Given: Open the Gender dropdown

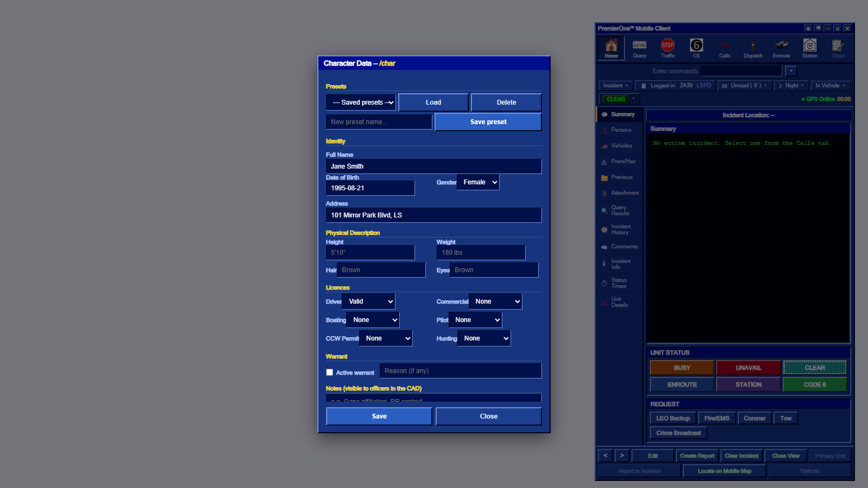Looking at the screenshot, I should [x=478, y=182].
